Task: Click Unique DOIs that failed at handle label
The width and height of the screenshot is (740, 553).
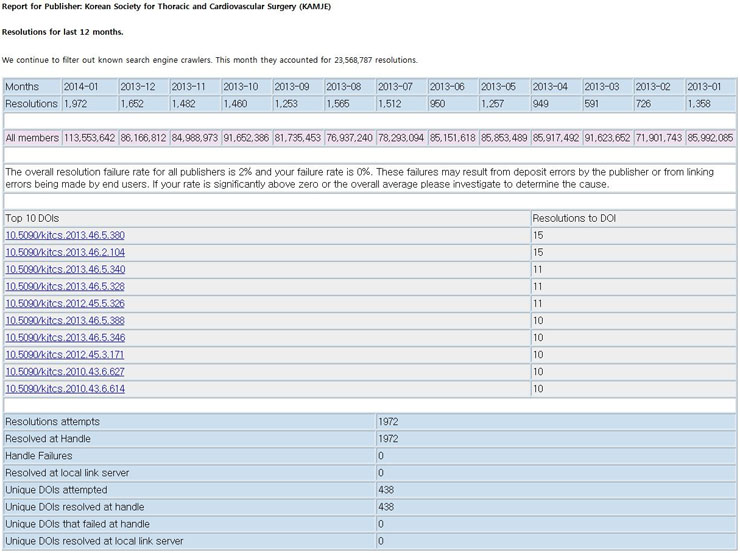Action: tap(77, 524)
